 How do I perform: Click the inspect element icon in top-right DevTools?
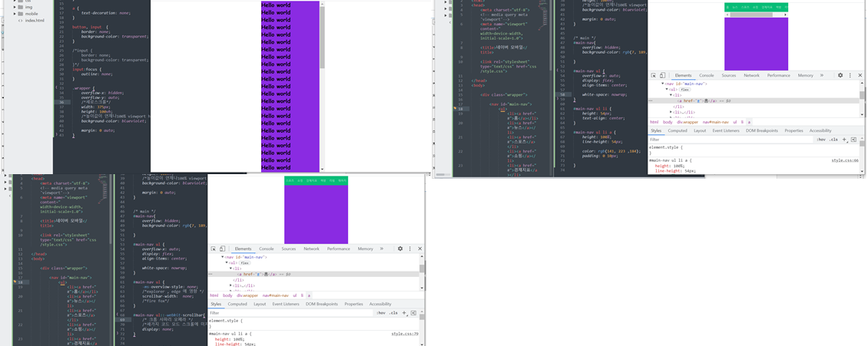(654, 76)
